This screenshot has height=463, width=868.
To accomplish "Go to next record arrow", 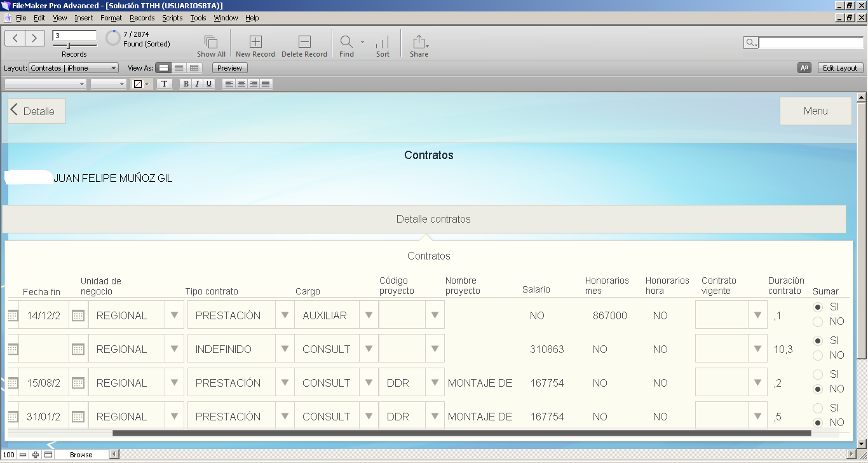I will coord(35,38).
